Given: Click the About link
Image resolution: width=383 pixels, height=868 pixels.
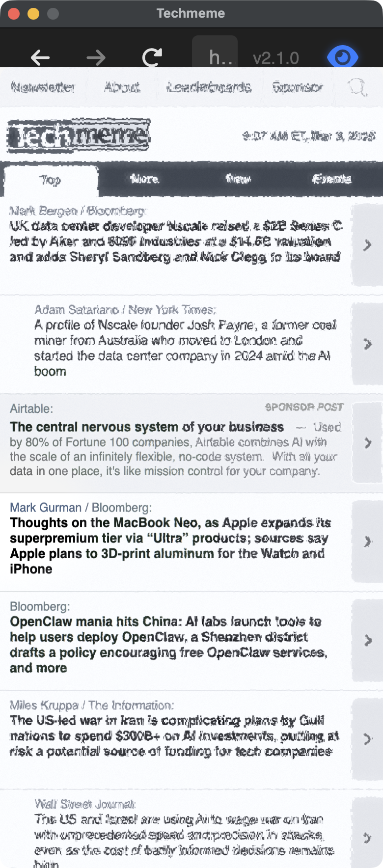Looking at the screenshot, I should [x=122, y=87].
